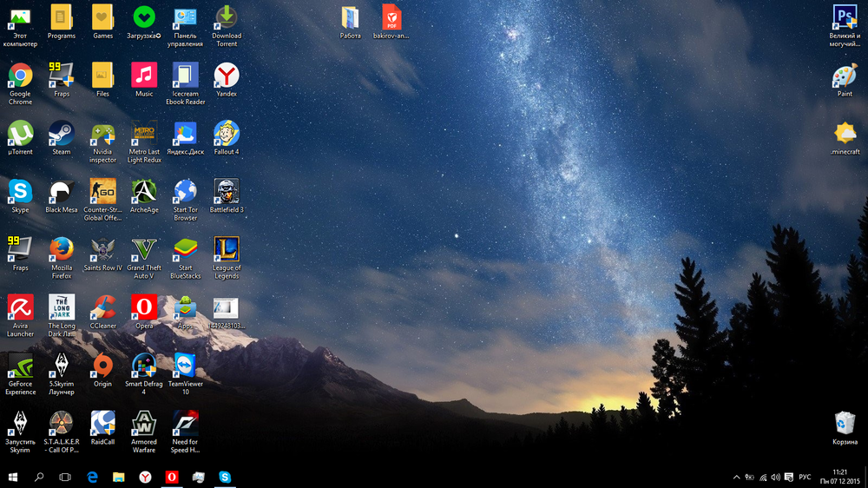Expand the hidden system tray icons
This screenshot has height=488, width=868.
point(737,477)
